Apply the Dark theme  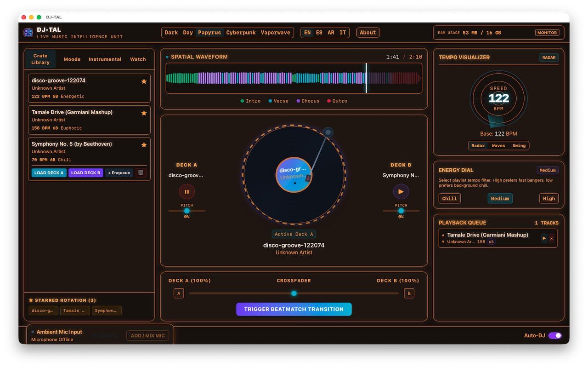pos(171,33)
